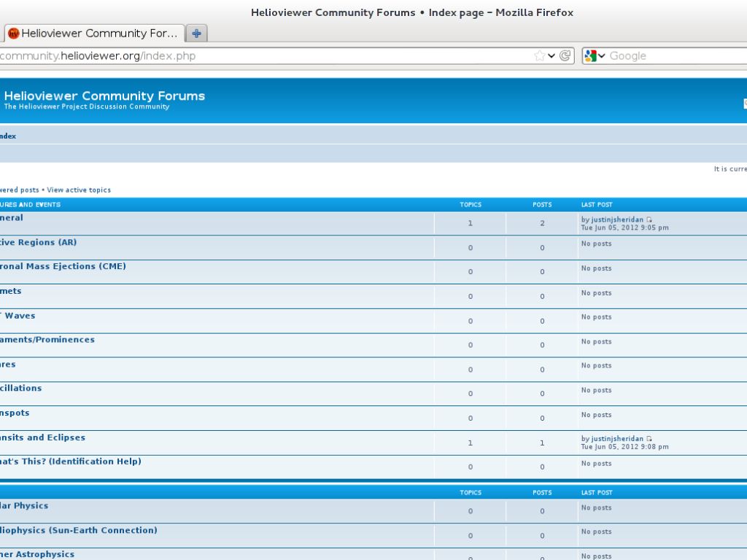Expand the search engine selector arrow
This screenshot has width=747, height=560.
[x=602, y=56]
